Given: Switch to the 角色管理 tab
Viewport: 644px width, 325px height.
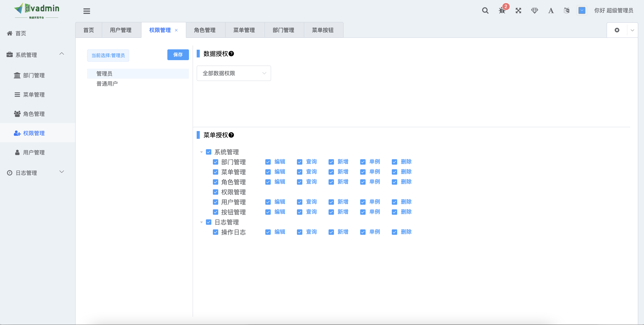Looking at the screenshot, I should [205, 30].
